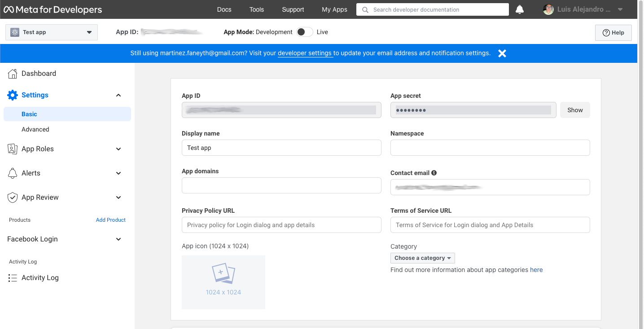
Task: Go to My Apps
Action: [x=335, y=9]
